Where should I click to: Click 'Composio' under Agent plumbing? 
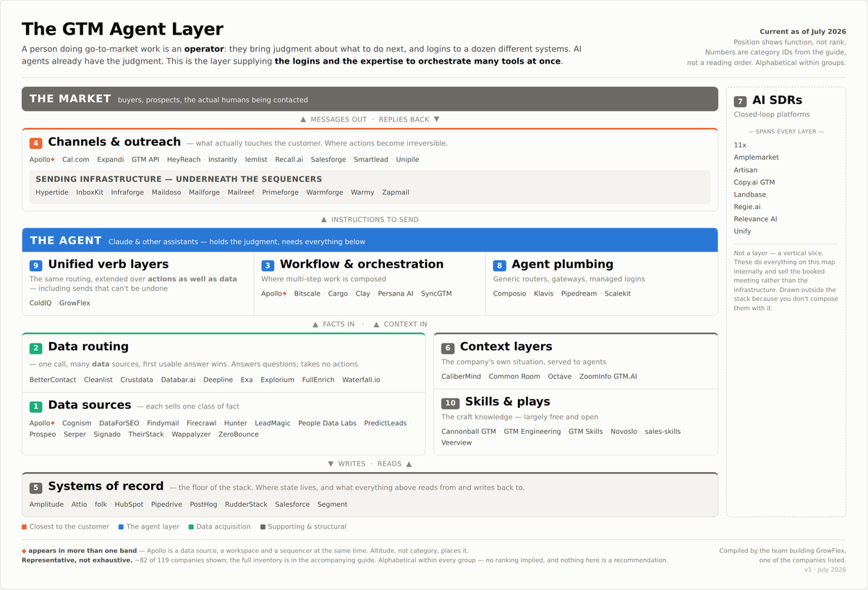coord(510,294)
